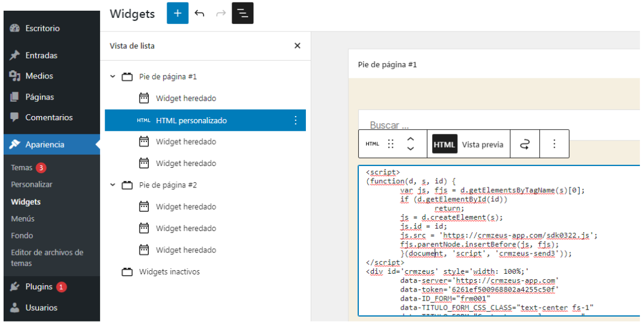644x322 pixels.
Task: Open options for HTML personalizado item
Action: pyautogui.click(x=295, y=120)
